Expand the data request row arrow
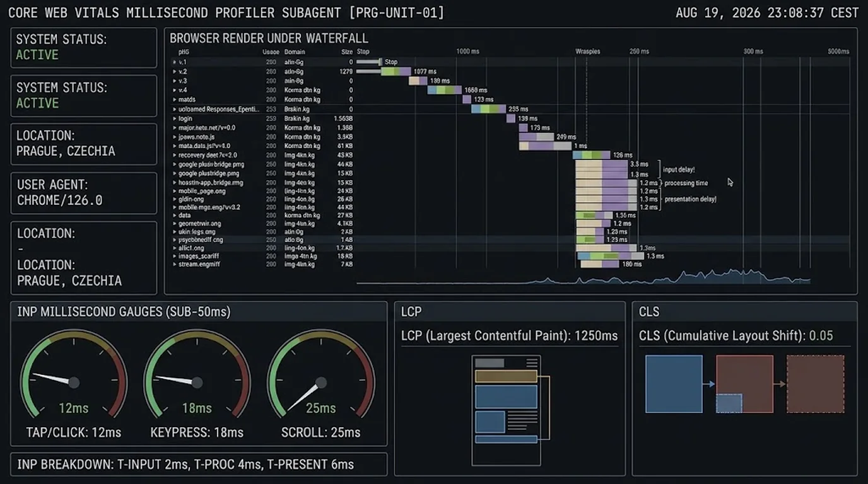Image resolution: width=868 pixels, height=484 pixels. 174,216
